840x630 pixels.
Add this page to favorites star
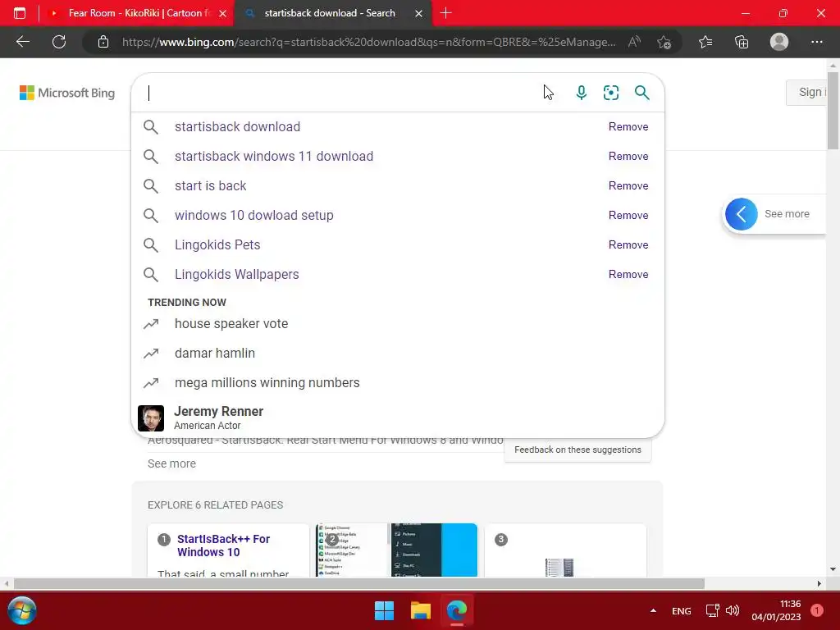coord(664,42)
